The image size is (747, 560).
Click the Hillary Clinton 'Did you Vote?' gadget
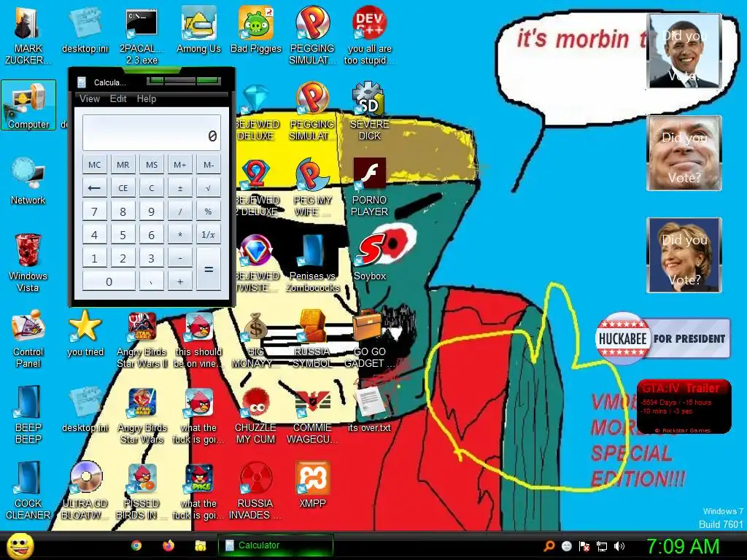(x=684, y=255)
